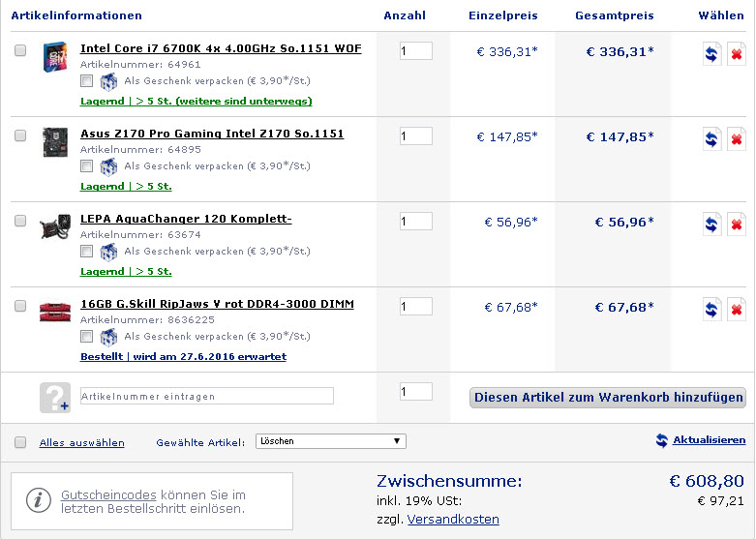Open the Versandkosten link
The height and width of the screenshot is (539, 756).
(x=453, y=520)
